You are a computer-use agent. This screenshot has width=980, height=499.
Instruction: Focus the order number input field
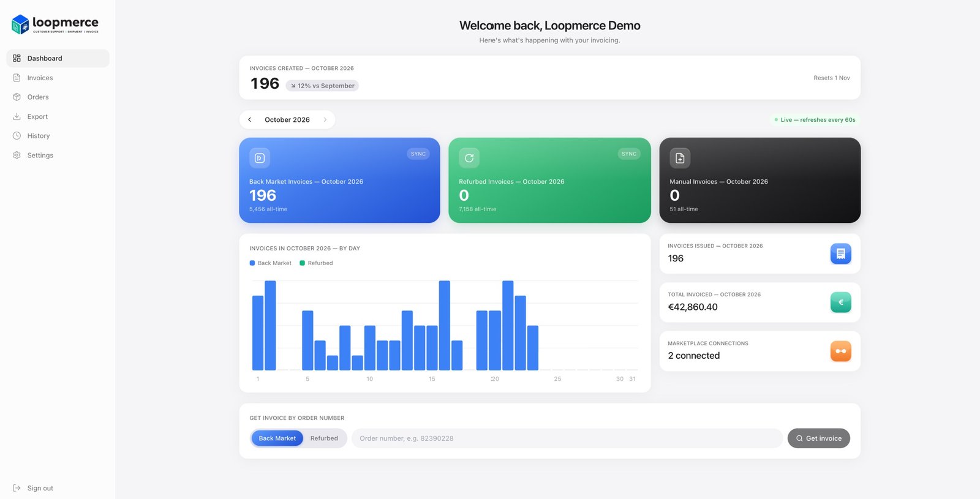[567, 438]
